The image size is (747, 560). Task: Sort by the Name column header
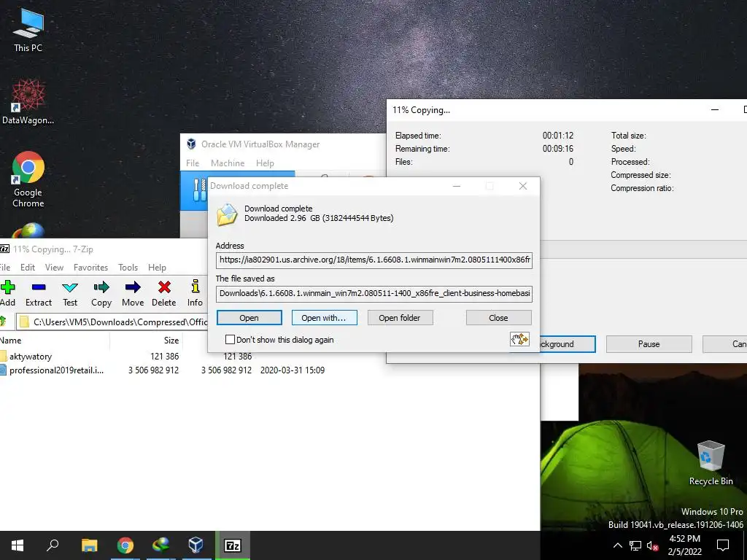tap(54, 340)
